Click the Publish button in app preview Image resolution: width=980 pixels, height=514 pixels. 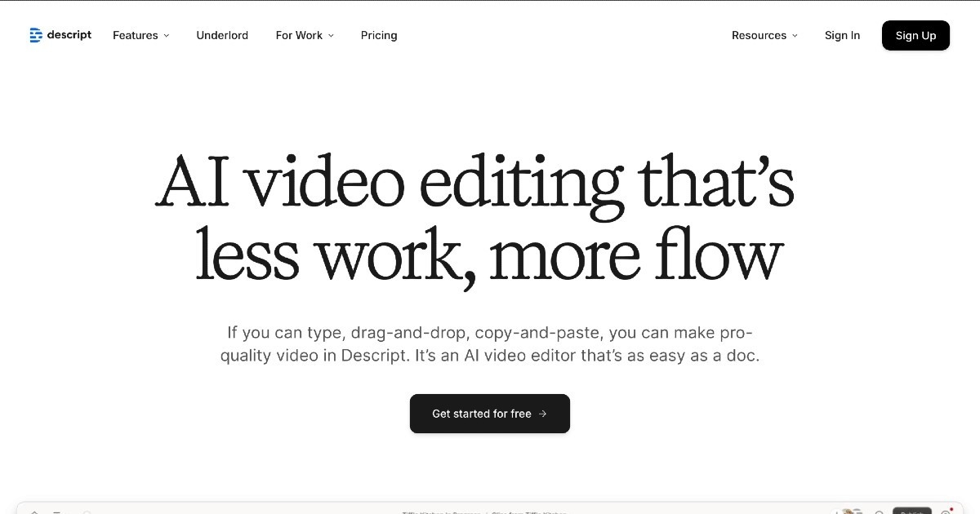911,511
